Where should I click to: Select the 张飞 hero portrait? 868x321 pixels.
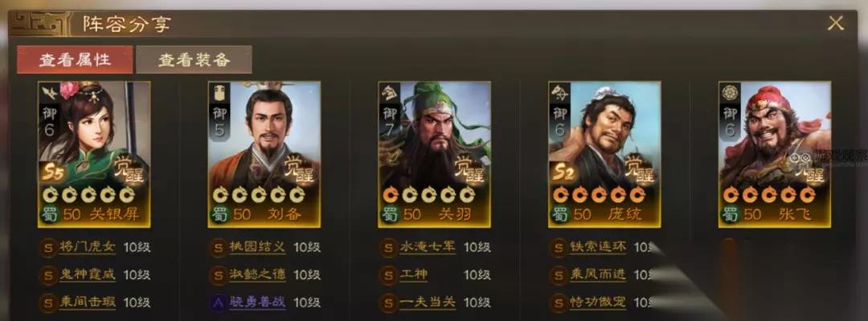coord(775,154)
